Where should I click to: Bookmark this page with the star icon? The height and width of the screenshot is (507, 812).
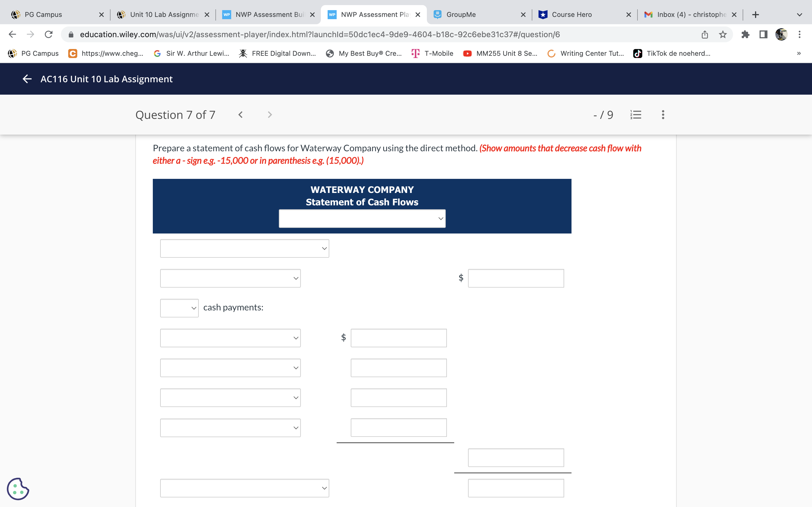pyautogui.click(x=723, y=35)
